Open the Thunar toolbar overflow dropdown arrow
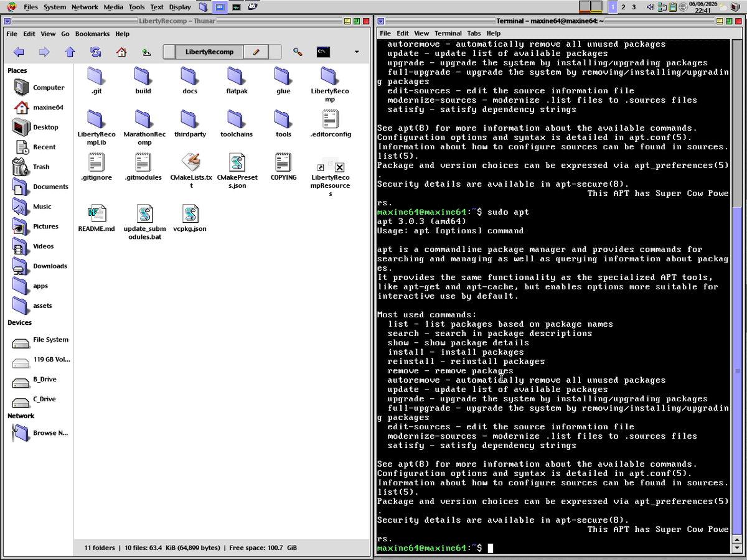The height and width of the screenshot is (560, 747). [x=357, y=52]
